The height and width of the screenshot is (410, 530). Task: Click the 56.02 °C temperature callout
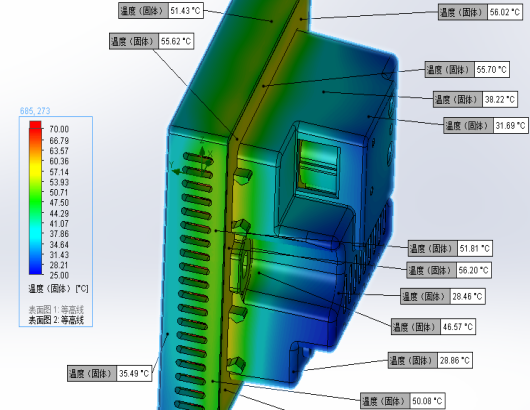point(480,13)
